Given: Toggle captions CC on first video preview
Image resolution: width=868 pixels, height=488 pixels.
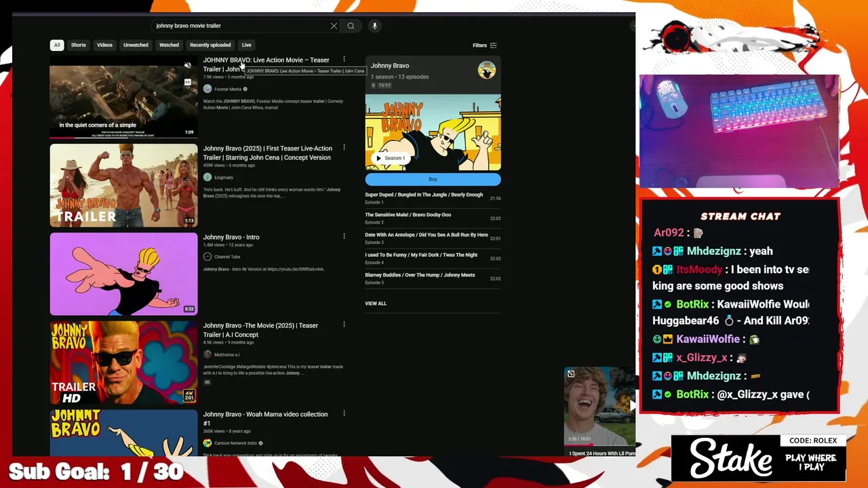Looking at the screenshot, I should coord(188,82).
